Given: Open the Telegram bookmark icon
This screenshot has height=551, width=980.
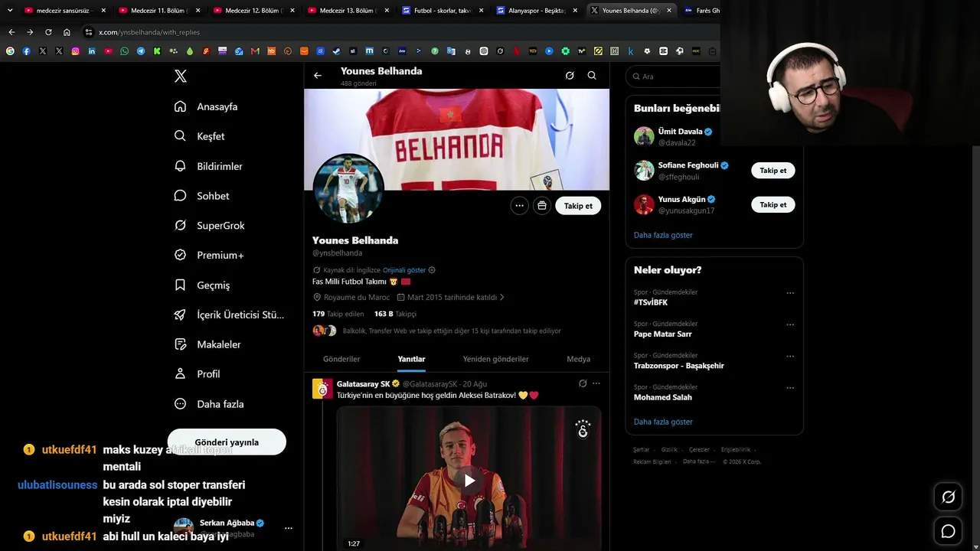Looking at the screenshot, I should tap(141, 51).
